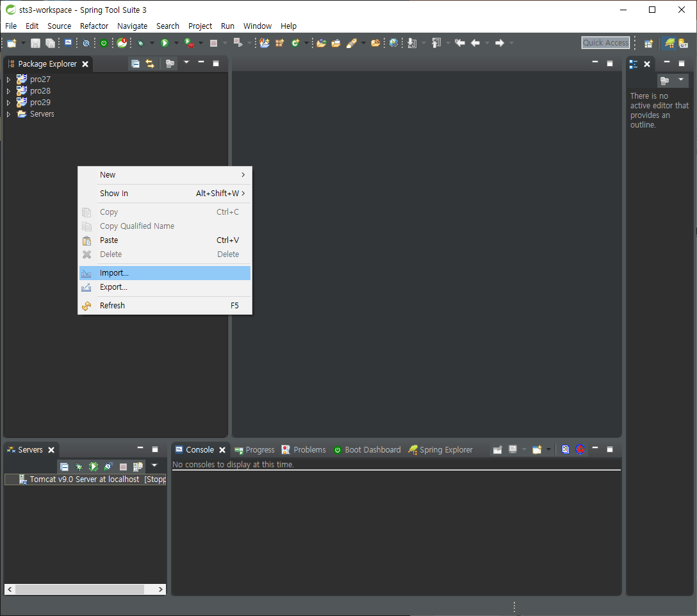Viewport: 697px width, 616px height.
Task: Toggle Link with Editor in Package Explorer
Action: [151, 64]
